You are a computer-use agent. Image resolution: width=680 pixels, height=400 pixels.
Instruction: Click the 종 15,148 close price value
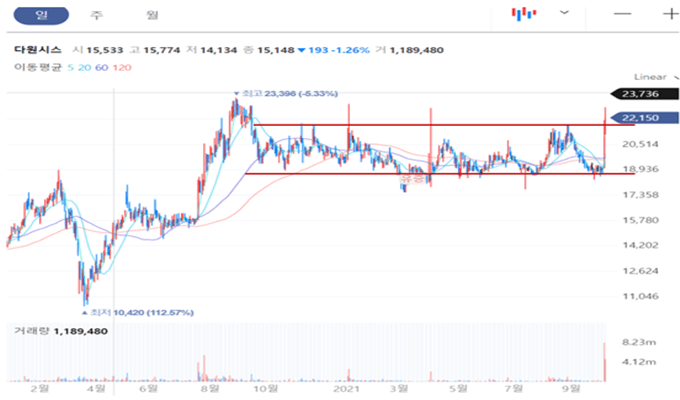click(269, 50)
